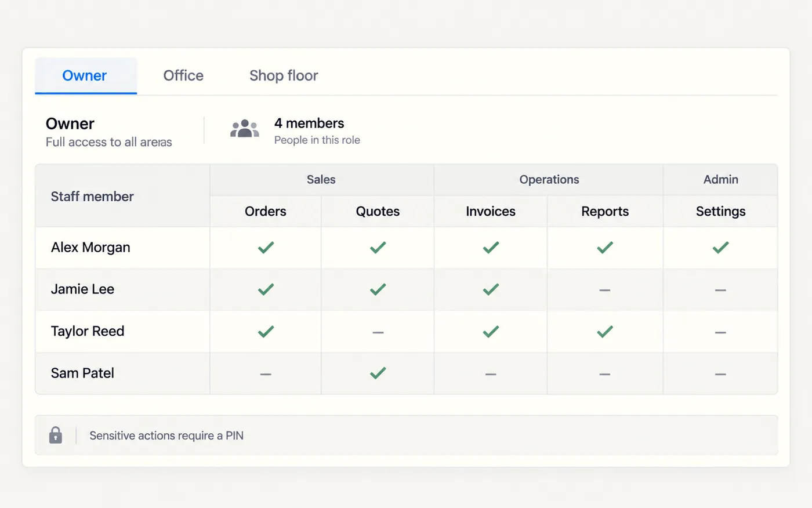This screenshot has width=812, height=508.
Task: Click the lock icon near PIN notice
Action: coord(56,435)
